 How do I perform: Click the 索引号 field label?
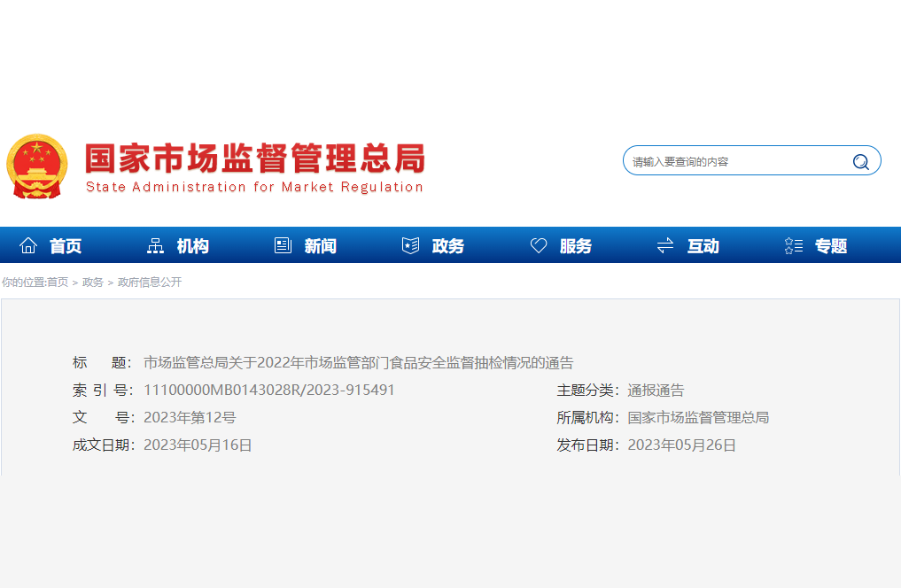point(102,390)
